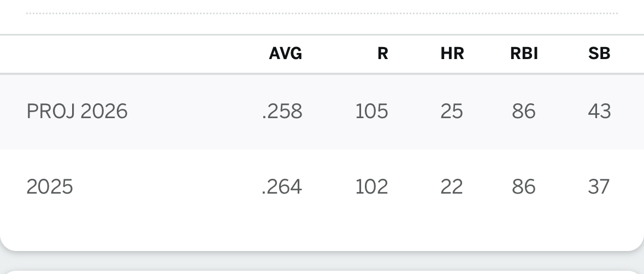Select the 2025 home runs value 22
The width and height of the screenshot is (644, 274).
pos(452,187)
